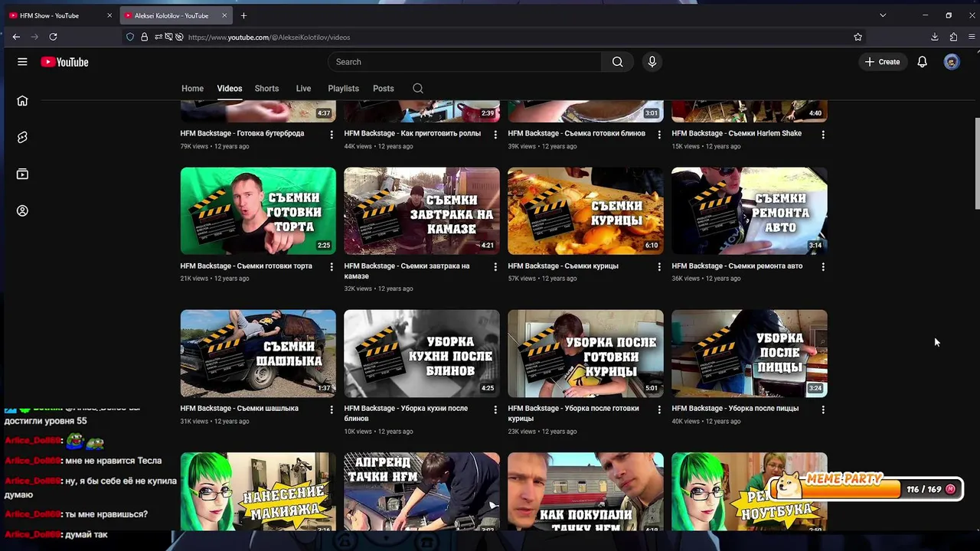The height and width of the screenshot is (551, 980).
Task: Open title Уборка кухни после блинов
Action: click(406, 413)
